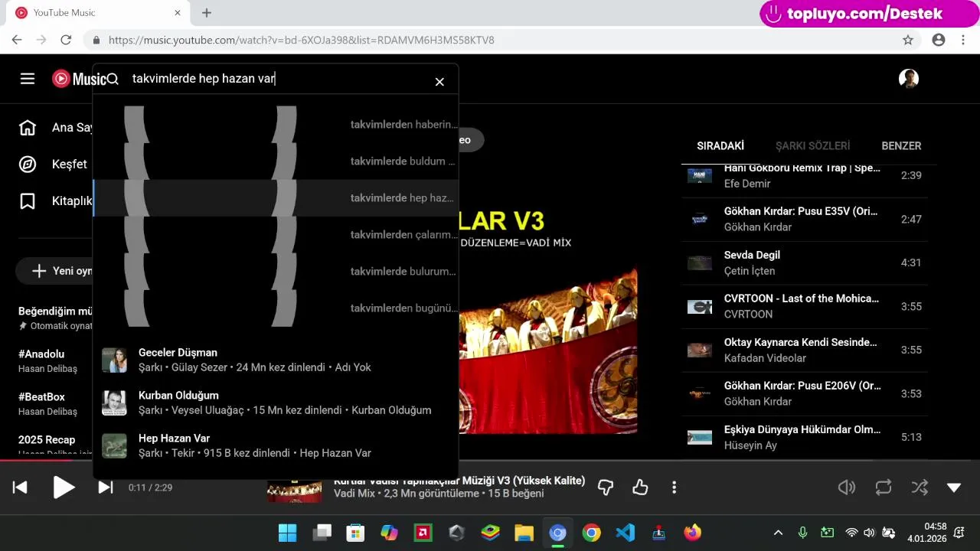Screen dimensions: 980x551
Task: Open Kurban Olduğum song result
Action: pyautogui.click(x=276, y=403)
